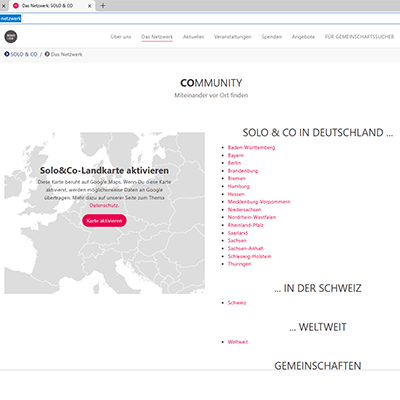
Task: Click the GEMEINSCHAFTEN heading
Action: click(318, 366)
